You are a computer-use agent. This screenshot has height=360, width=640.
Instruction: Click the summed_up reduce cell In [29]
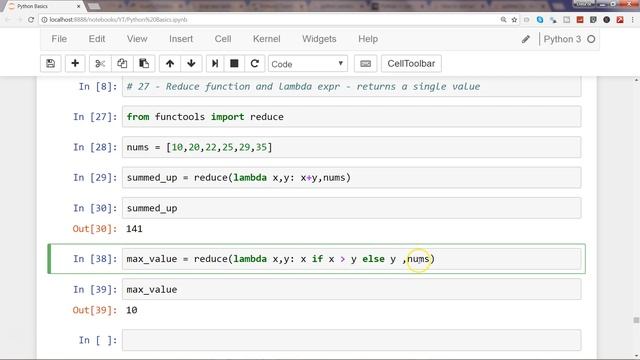tap(351, 178)
